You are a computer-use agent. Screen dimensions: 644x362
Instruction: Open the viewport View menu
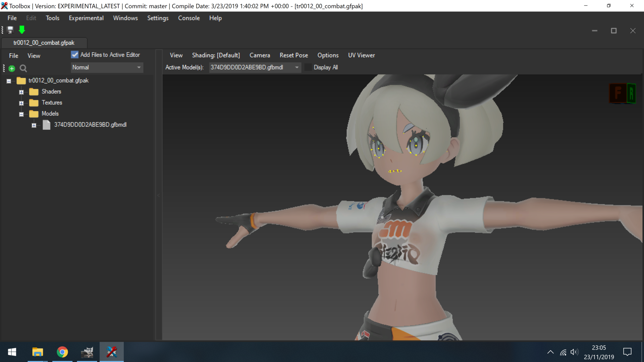click(x=176, y=55)
